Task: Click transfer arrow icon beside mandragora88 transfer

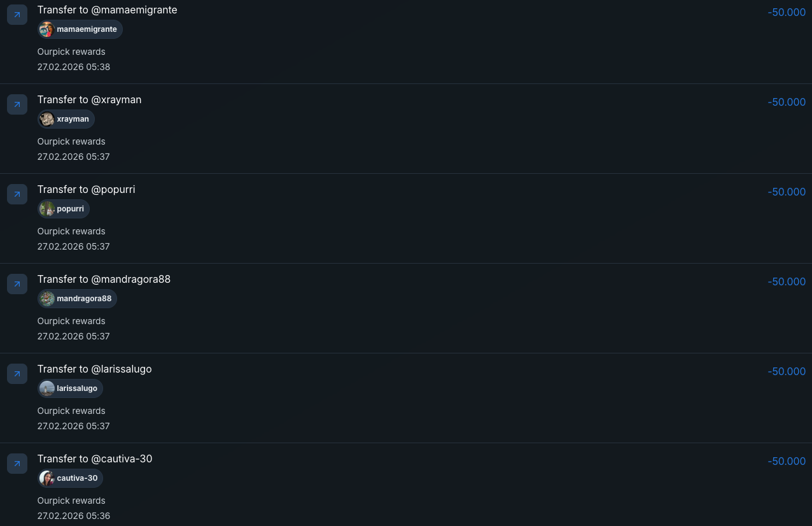Action: point(17,284)
